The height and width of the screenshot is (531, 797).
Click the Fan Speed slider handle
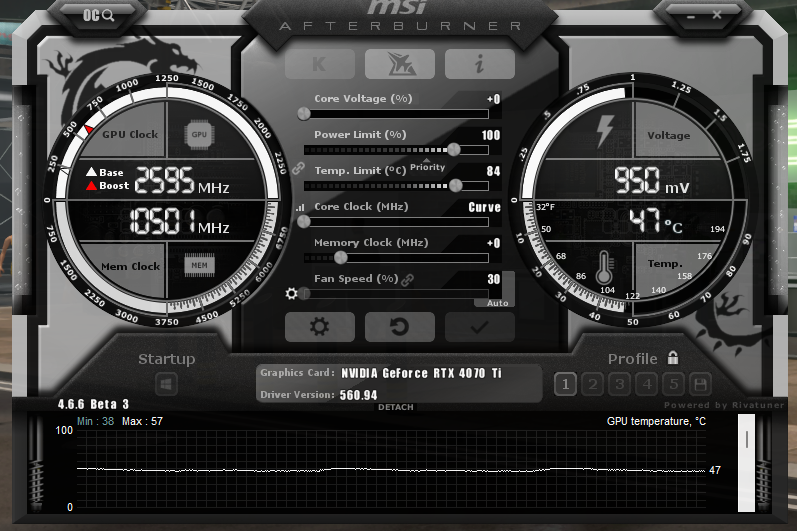(304, 293)
